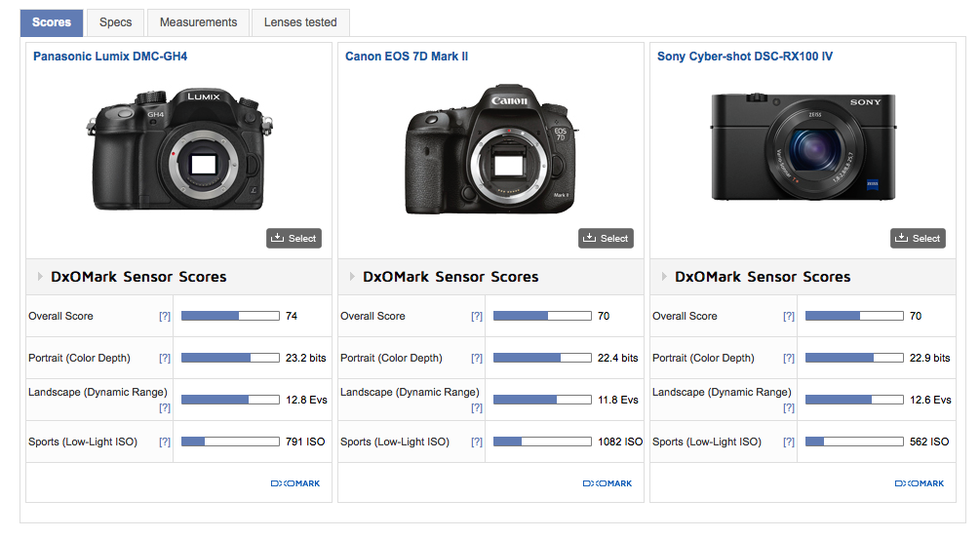Collapse Canon DxOMark Sensor Scores arrow

[x=352, y=276]
